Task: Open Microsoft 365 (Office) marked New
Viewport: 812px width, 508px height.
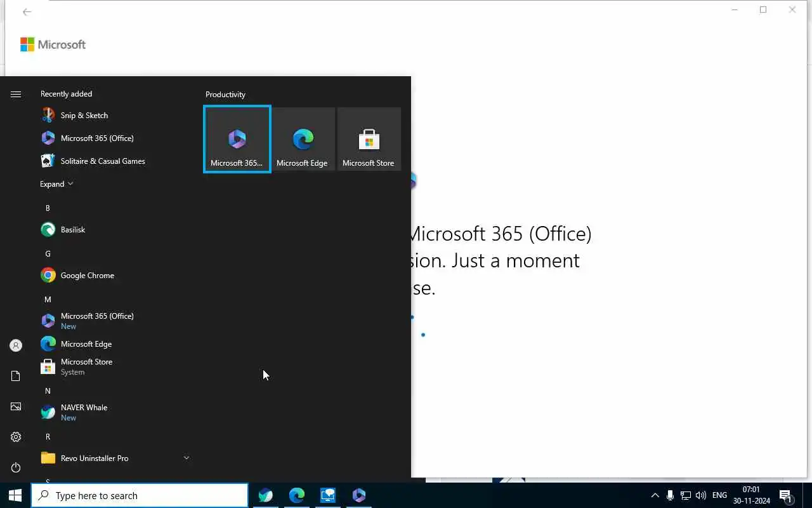Action: [x=114, y=321]
